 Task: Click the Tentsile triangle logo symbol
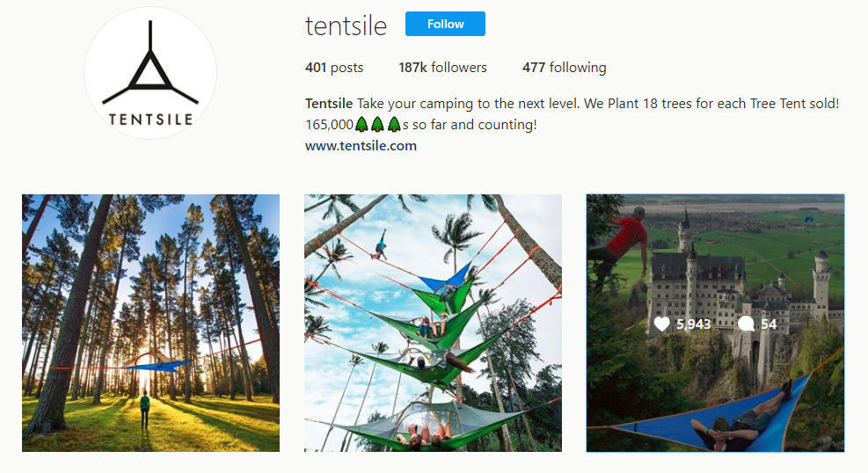(150, 67)
